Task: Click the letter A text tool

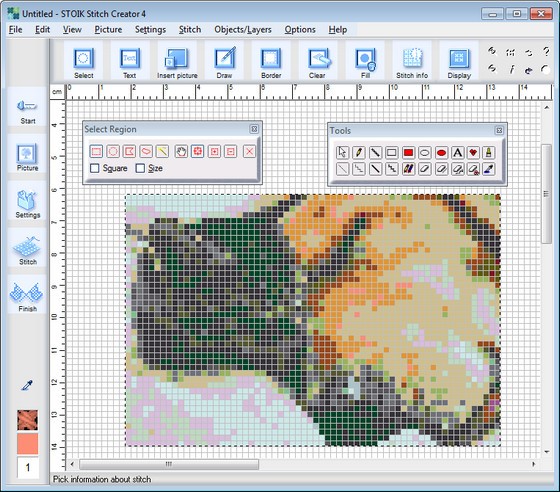Action: click(458, 152)
